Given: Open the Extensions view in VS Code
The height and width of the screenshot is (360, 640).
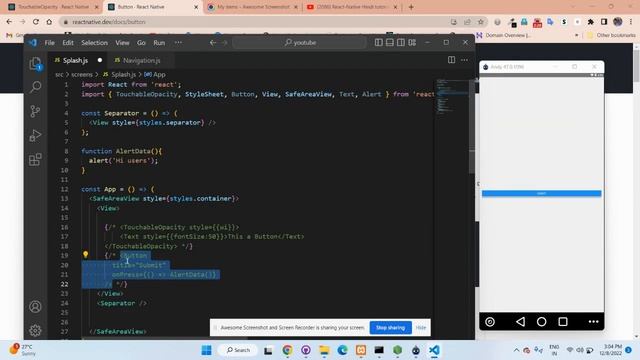Looking at the screenshot, I should pos(36,159).
